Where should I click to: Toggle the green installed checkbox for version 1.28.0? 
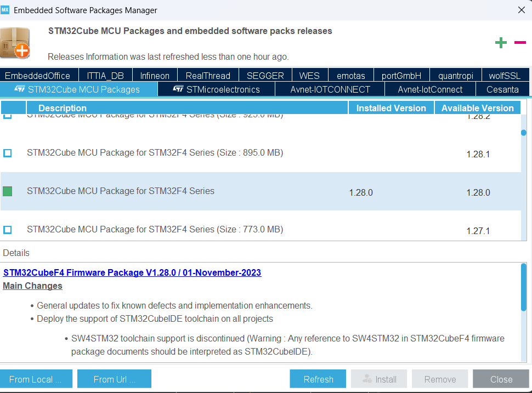[x=8, y=191]
